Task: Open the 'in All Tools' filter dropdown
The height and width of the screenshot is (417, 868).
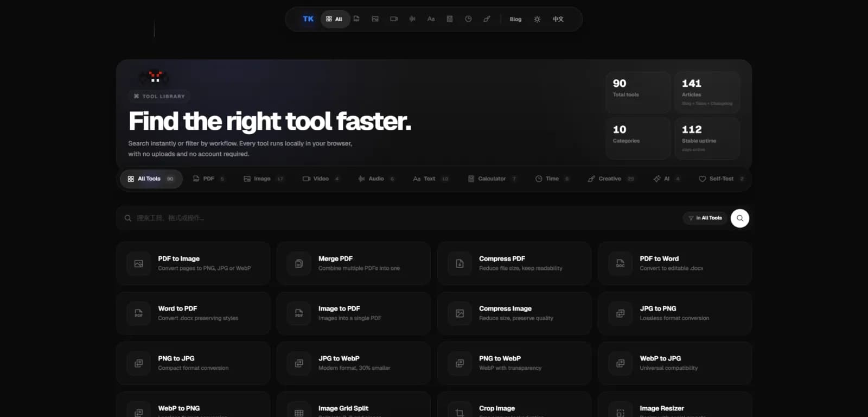Action: click(x=705, y=218)
